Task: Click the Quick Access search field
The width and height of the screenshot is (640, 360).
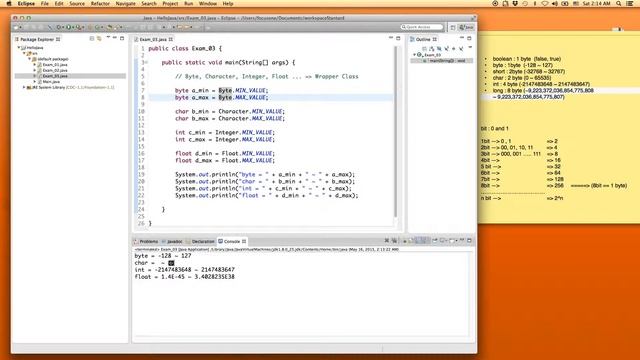Action: pos(422,27)
